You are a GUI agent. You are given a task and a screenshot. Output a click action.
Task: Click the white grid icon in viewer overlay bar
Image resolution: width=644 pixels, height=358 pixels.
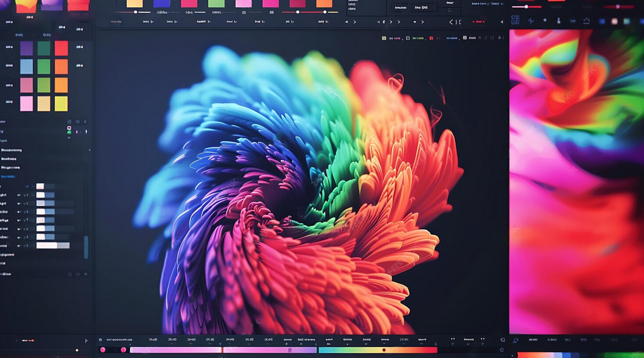(464, 38)
